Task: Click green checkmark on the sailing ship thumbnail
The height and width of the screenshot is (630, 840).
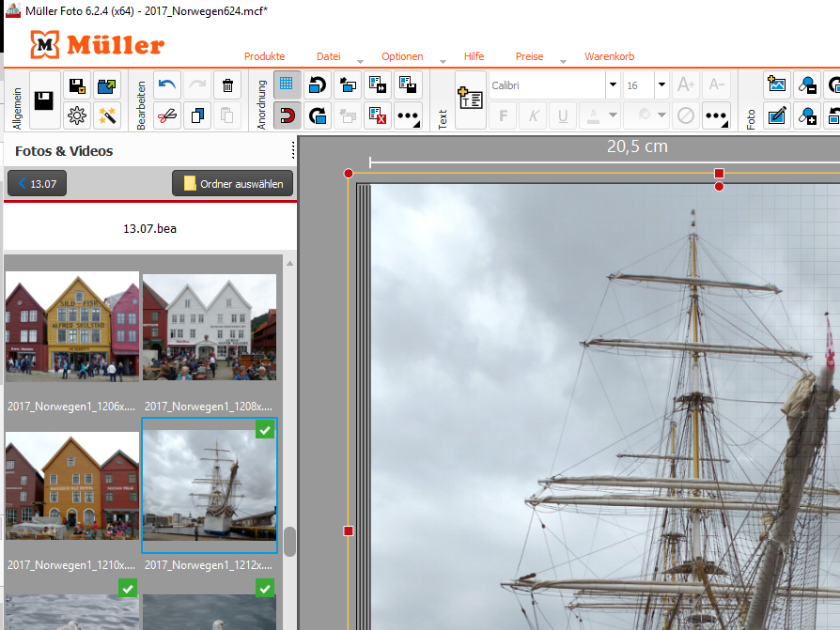Action: (x=265, y=430)
